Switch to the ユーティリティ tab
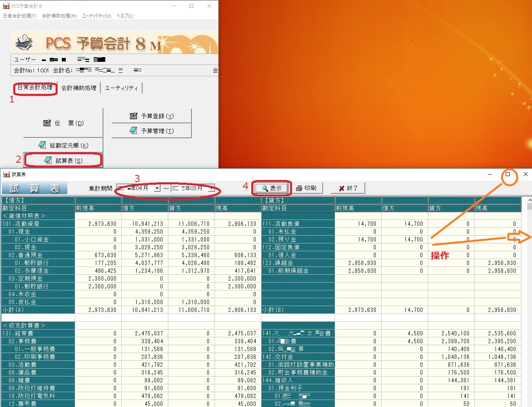The image size is (532, 407). point(121,88)
